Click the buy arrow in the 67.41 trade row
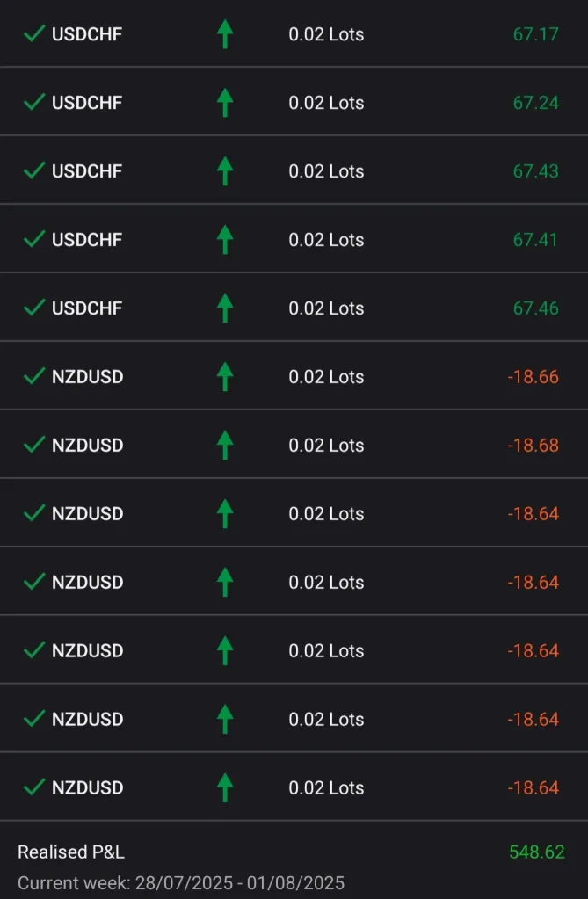The width and height of the screenshot is (588, 899). click(225, 240)
